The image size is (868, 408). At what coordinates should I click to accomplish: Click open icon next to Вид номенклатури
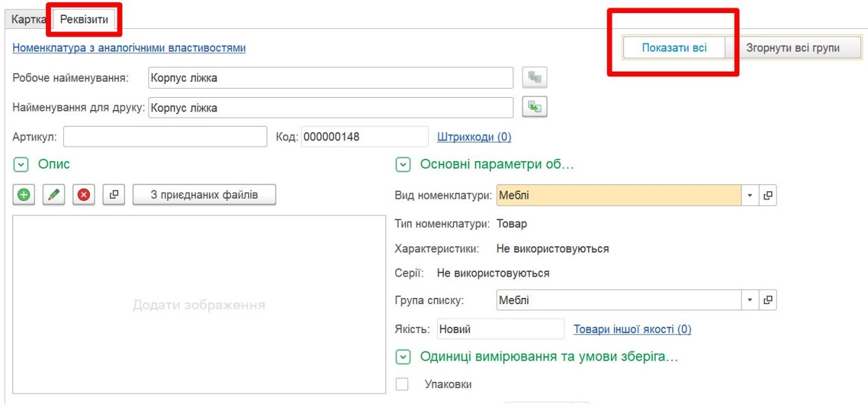(x=768, y=195)
